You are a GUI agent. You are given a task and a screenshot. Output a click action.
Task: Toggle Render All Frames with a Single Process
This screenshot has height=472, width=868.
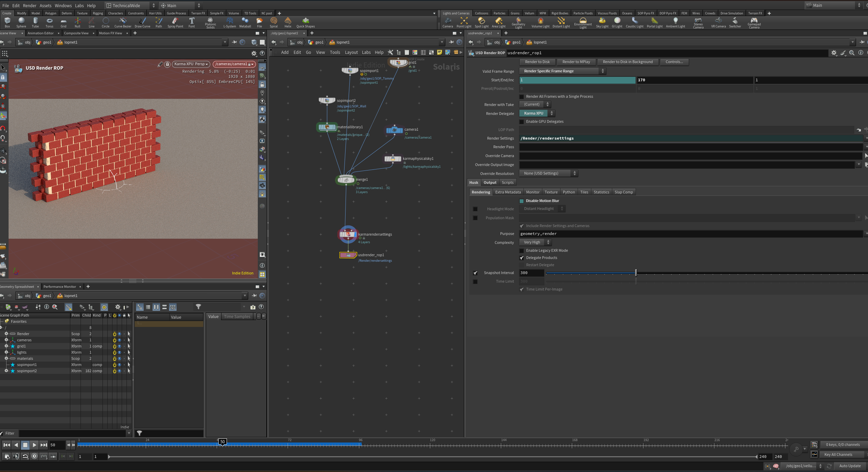(522, 97)
